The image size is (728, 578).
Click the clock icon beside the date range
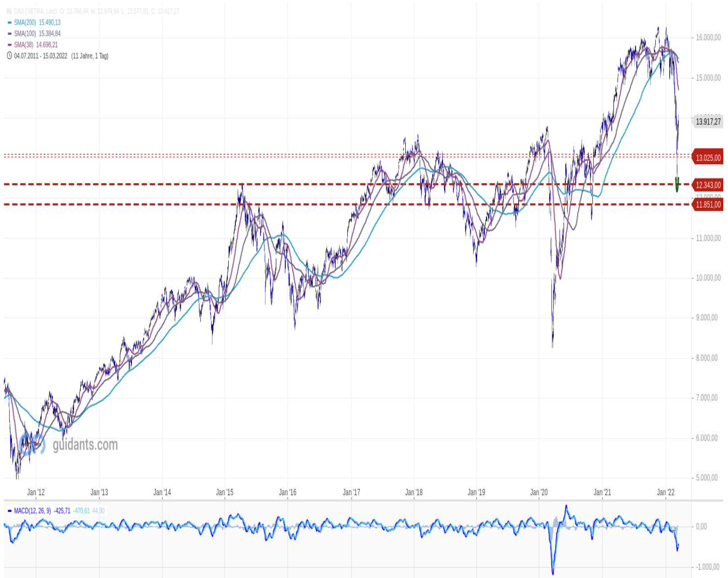(x=9, y=56)
